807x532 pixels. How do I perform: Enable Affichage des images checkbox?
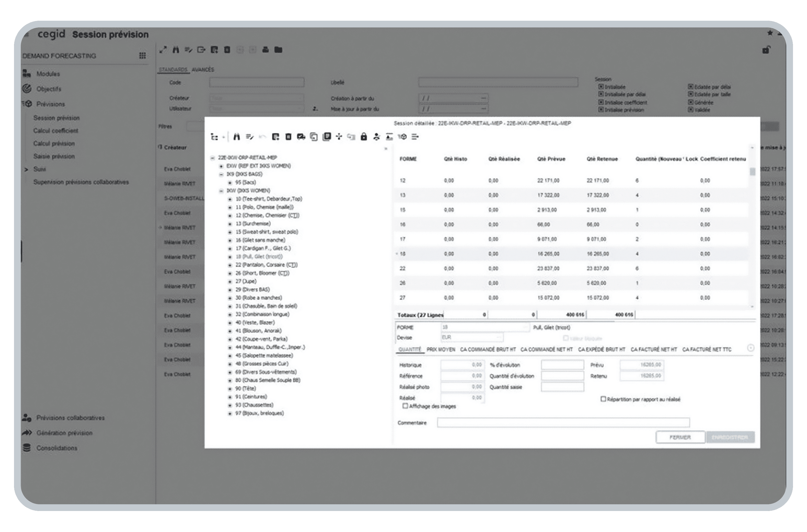coord(405,406)
